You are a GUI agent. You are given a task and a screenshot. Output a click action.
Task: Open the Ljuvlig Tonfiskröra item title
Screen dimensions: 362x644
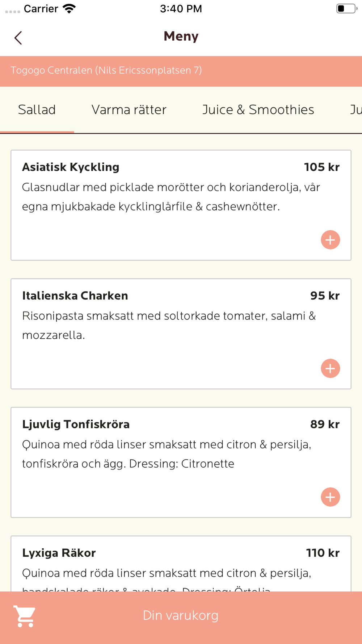tap(76, 424)
